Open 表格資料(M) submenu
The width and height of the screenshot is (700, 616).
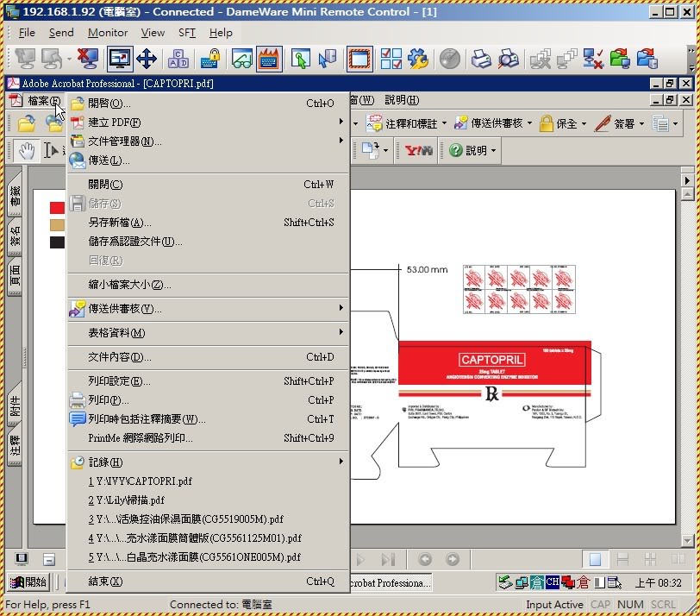coord(208,332)
